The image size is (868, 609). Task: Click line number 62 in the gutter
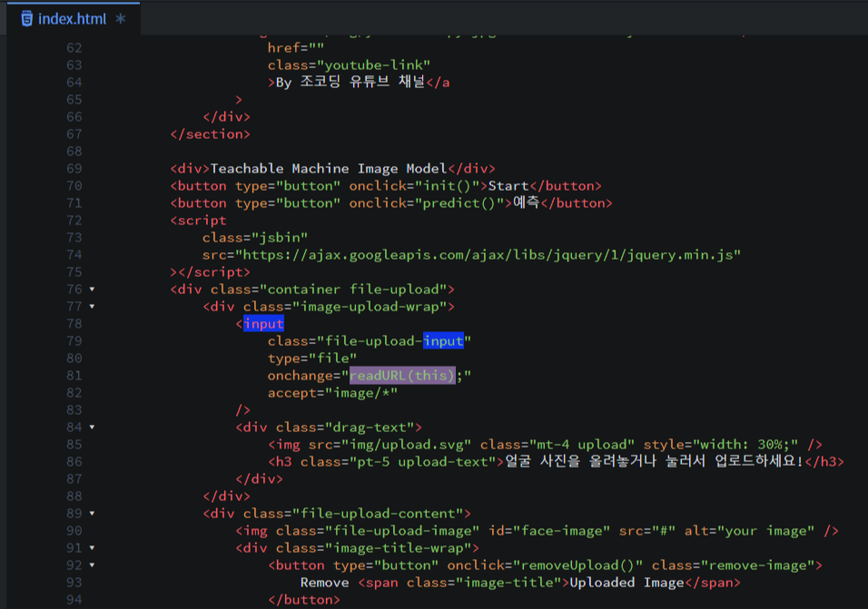74,48
